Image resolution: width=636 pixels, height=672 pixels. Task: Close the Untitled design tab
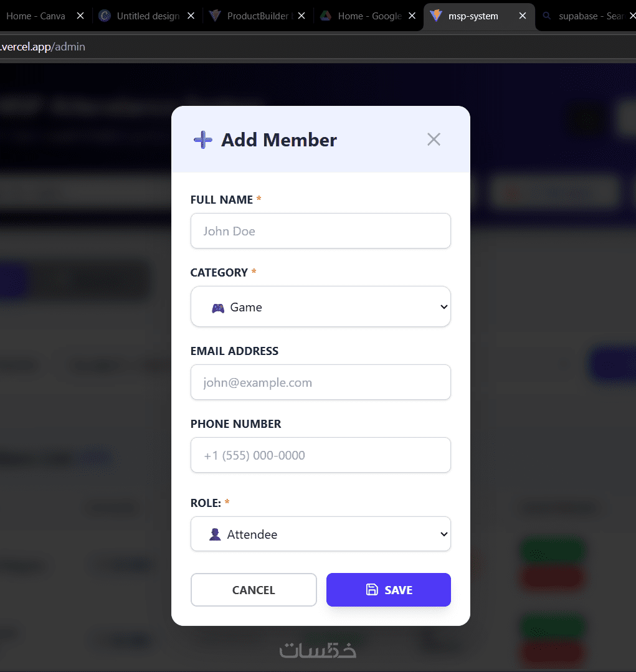[x=191, y=16]
